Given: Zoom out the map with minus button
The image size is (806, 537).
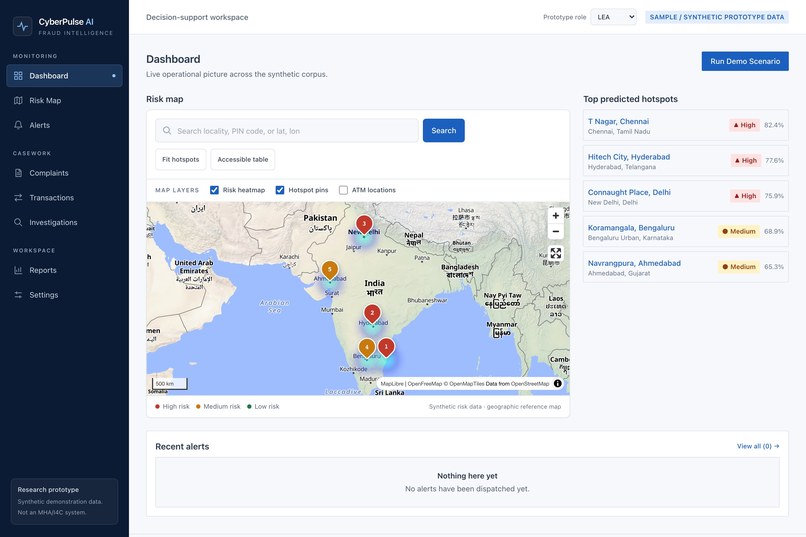Looking at the screenshot, I should pos(556,231).
